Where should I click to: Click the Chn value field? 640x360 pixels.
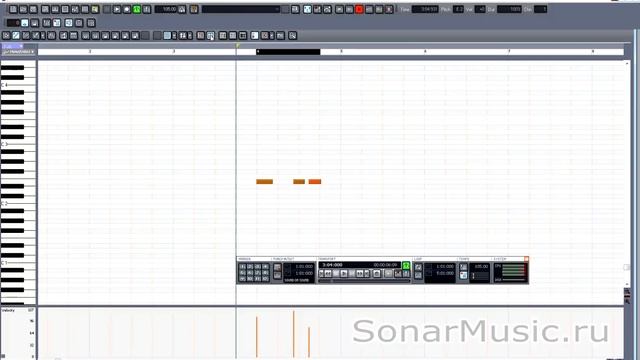coord(541,9)
